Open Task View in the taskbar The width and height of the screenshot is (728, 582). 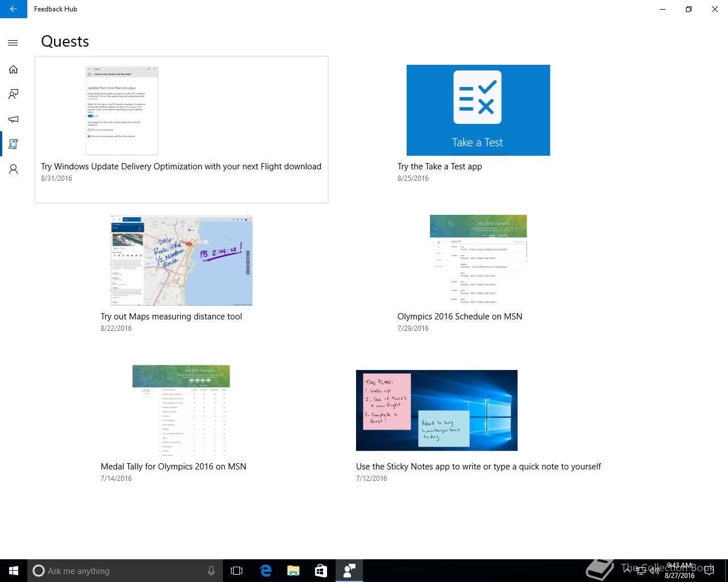(x=237, y=571)
